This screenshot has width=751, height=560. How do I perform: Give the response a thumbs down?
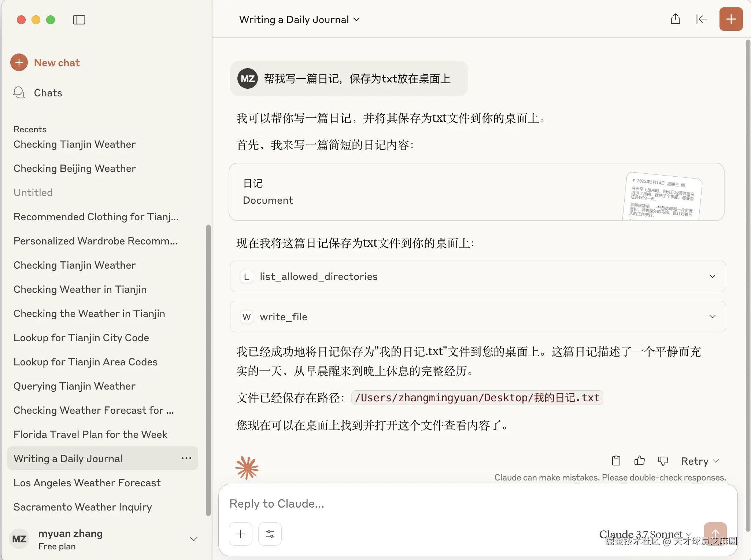(663, 461)
